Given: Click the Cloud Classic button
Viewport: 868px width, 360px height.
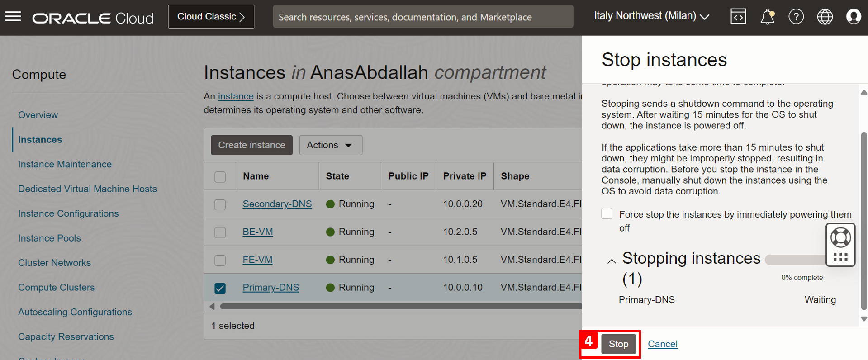Looking at the screenshot, I should pyautogui.click(x=211, y=17).
